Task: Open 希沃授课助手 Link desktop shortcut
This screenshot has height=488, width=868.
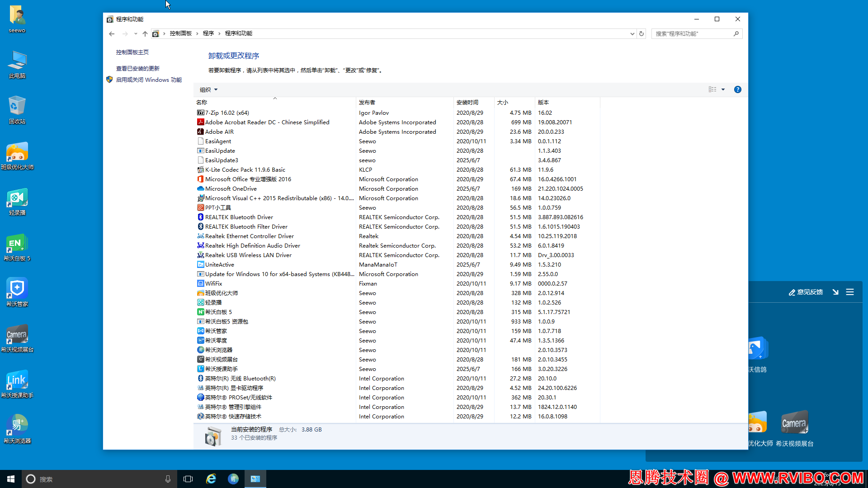Action: (17, 384)
